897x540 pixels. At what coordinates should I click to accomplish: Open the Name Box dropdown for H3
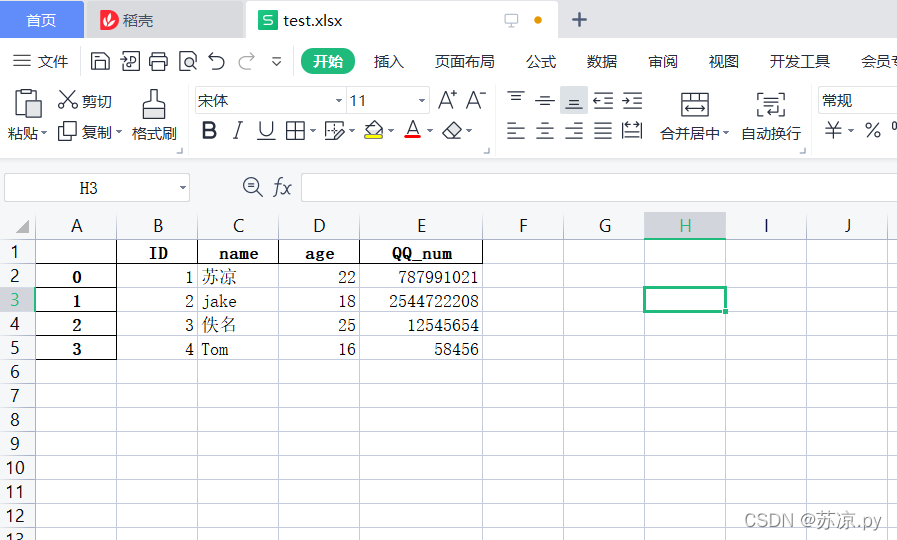click(182, 188)
